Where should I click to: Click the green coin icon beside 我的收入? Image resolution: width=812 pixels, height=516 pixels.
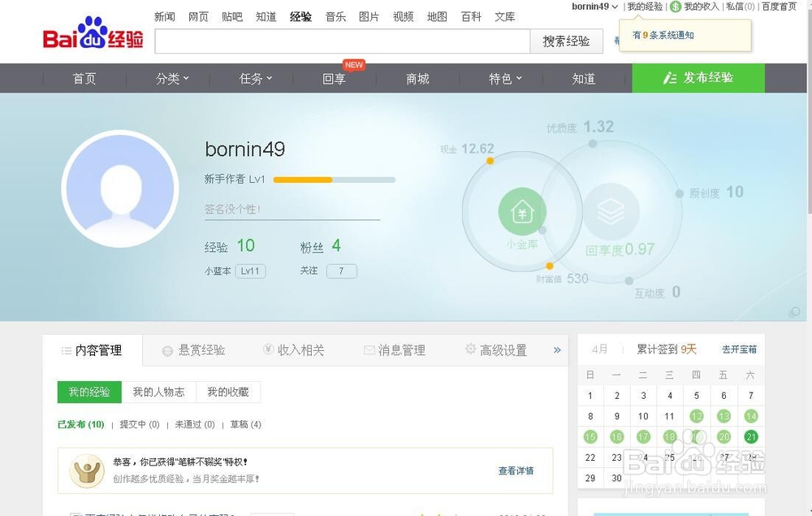[676, 7]
